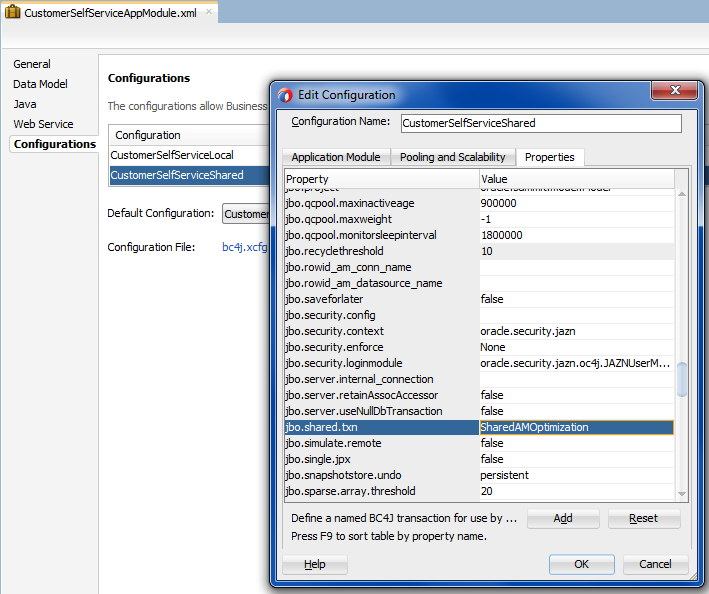Open the General page
Viewport: 709px width, 594px height.
click(32, 64)
